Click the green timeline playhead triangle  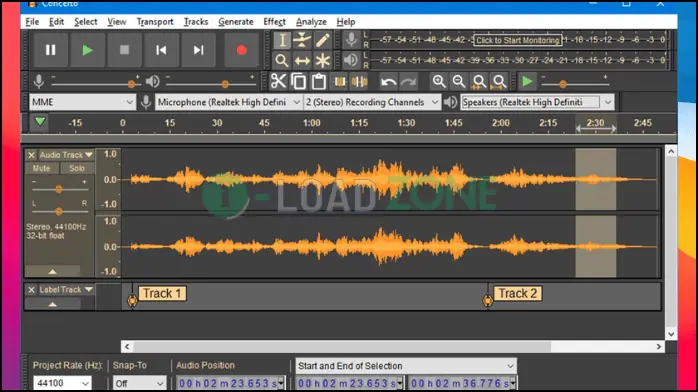coord(40,121)
